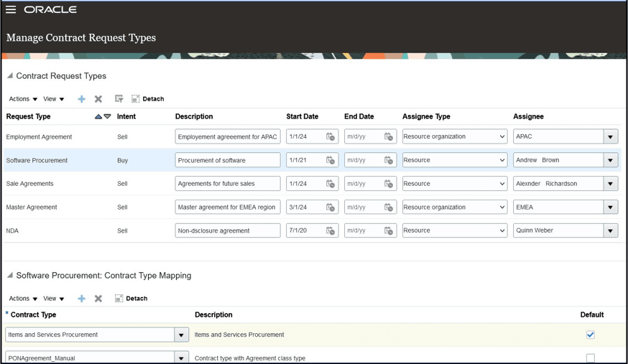Edit the Employment Agreement description field
The image size is (628, 364).
[x=228, y=136]
